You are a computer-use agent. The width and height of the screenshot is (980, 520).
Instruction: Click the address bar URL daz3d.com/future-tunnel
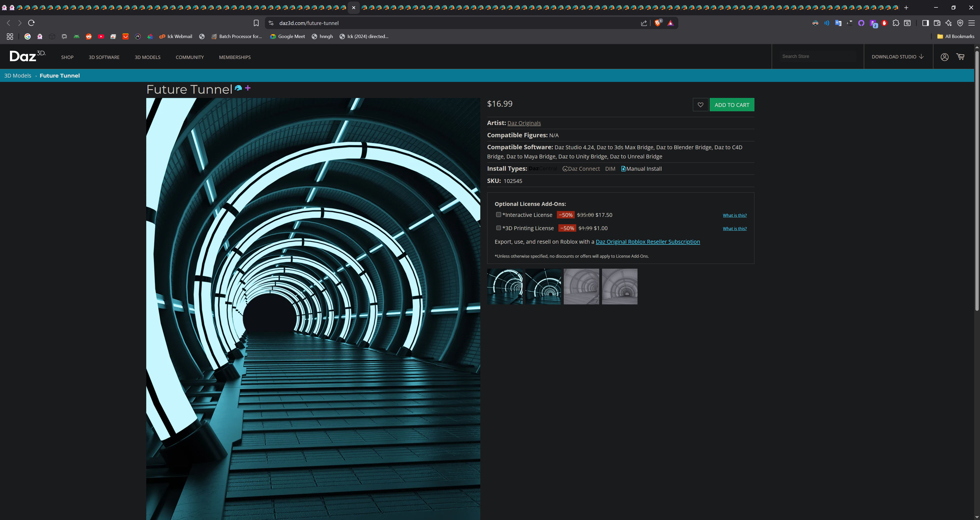tap(309, 23)
